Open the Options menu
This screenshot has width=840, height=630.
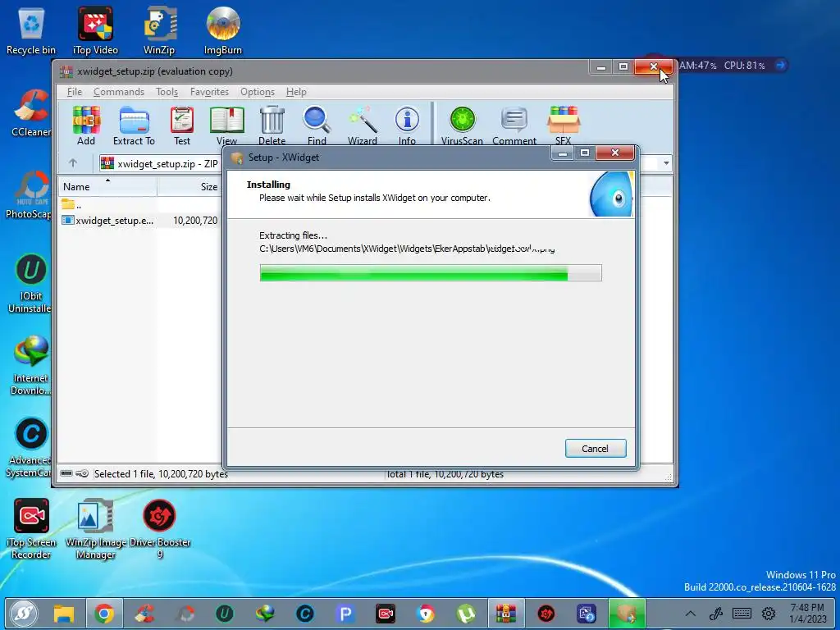click(257, 92)
